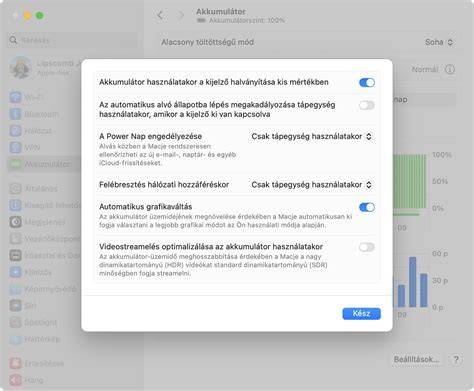Click the tallest blue usage bar
Image resolution: width=474 pixels, height=391 pixels.
(x=413, y=282)
